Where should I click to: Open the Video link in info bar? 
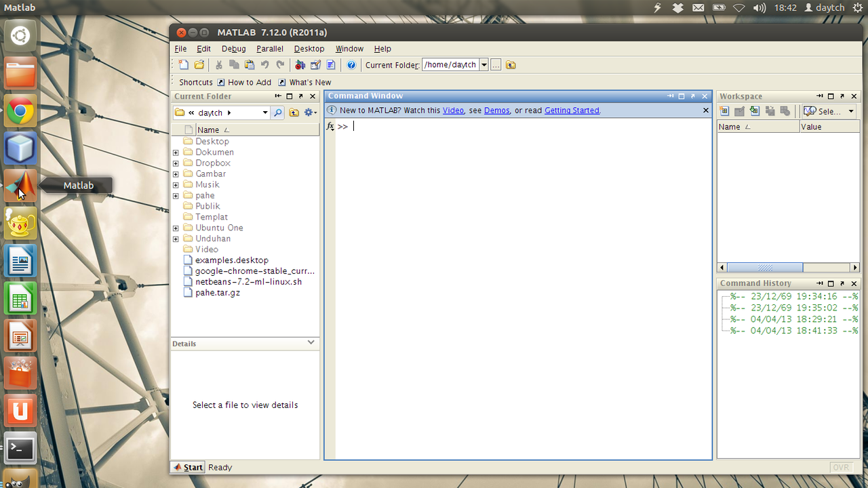click(x=453, y=110)
